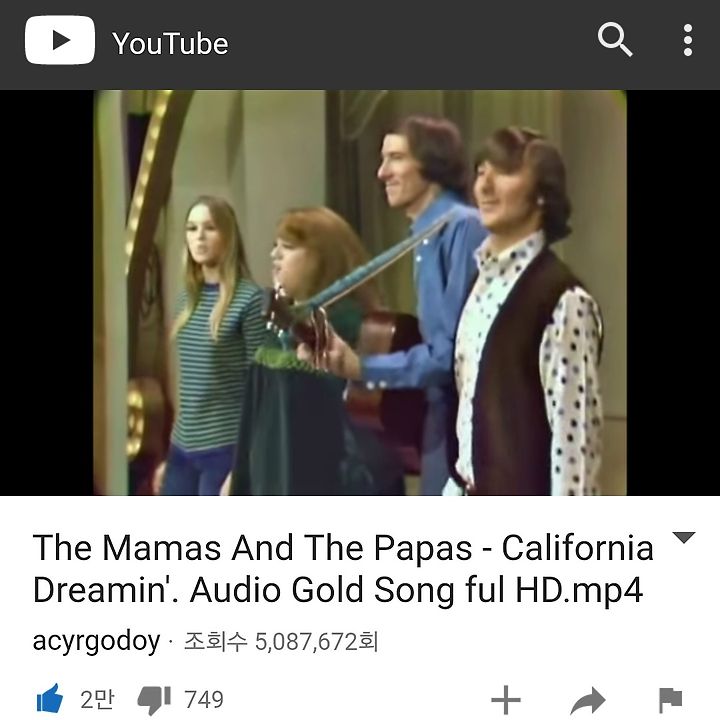
Task: Tap the right black bar of video
Action: point(673,292)
